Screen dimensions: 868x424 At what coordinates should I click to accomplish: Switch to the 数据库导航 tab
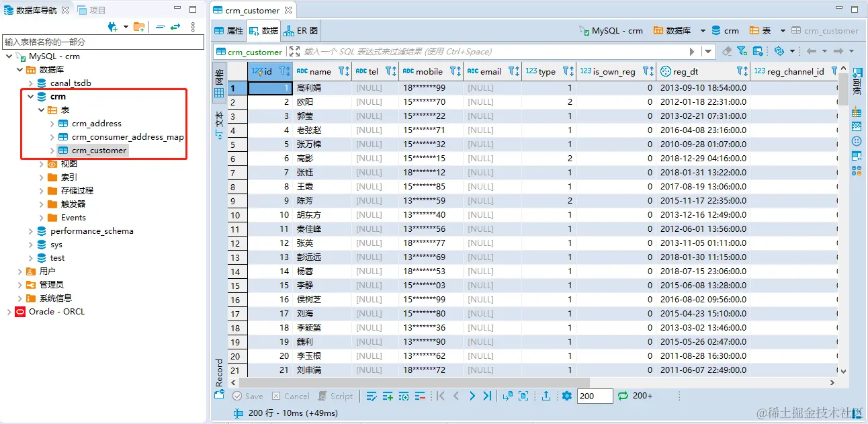37,9
